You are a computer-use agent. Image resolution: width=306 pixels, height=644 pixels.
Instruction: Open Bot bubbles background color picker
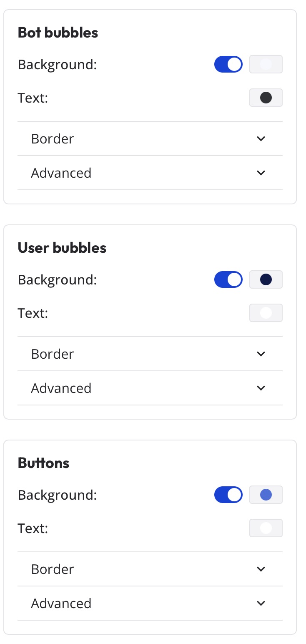pyautogui.click(x=266, y=65)
